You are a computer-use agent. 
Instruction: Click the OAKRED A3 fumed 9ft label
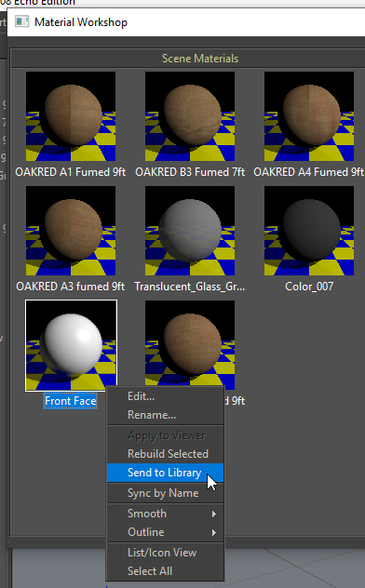point(71,287)
